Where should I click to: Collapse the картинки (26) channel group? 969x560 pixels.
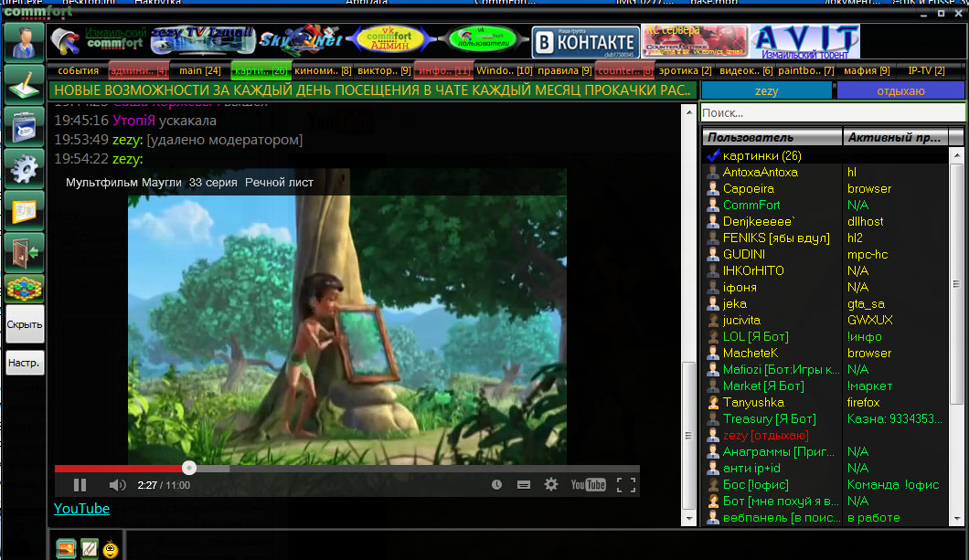713,156
